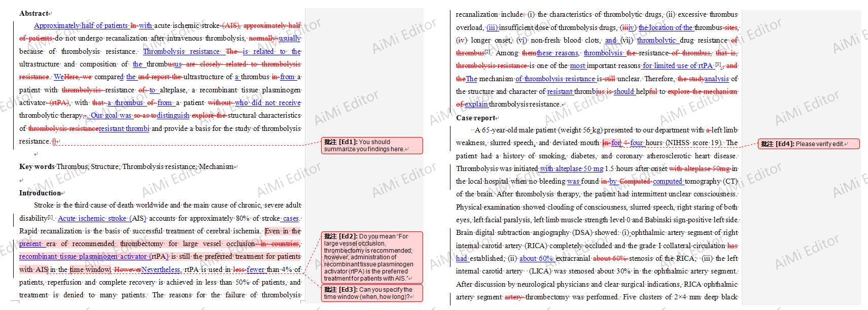Click the inserted word 'explain'

tap(476, 104)
